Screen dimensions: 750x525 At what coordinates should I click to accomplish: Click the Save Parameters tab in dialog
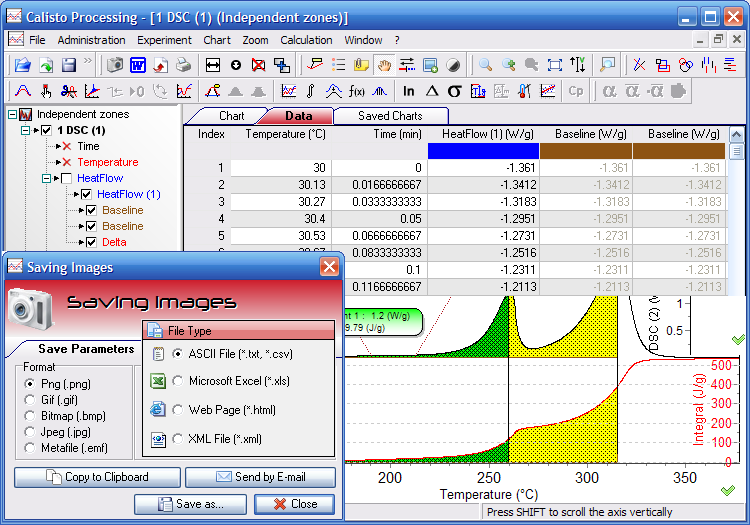[x=86, y=349]
